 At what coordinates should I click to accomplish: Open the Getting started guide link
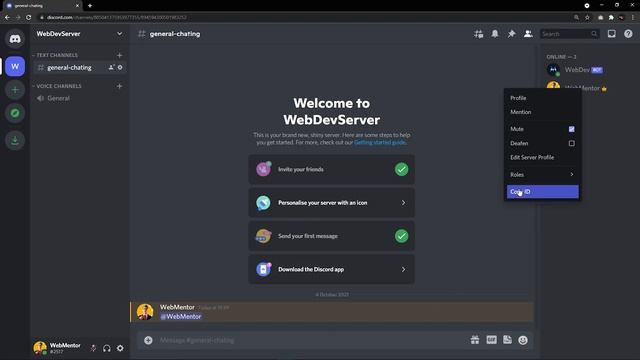coord(380,142)
